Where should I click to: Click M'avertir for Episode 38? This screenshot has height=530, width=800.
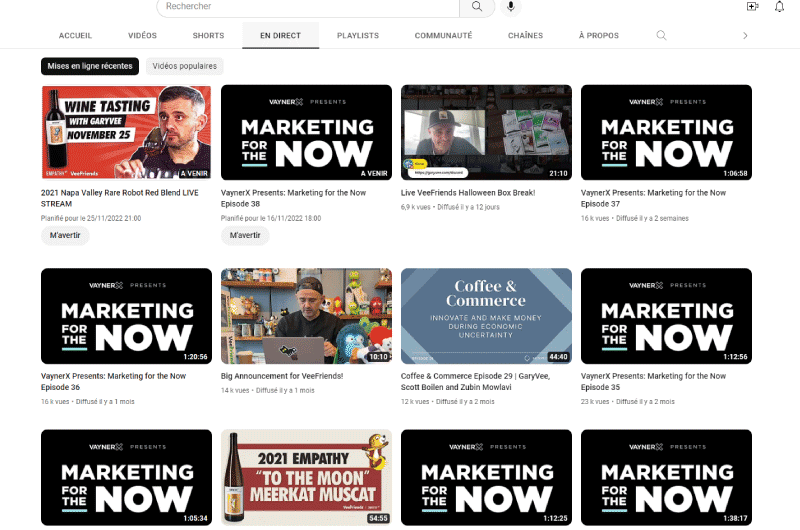coord(245,235)
